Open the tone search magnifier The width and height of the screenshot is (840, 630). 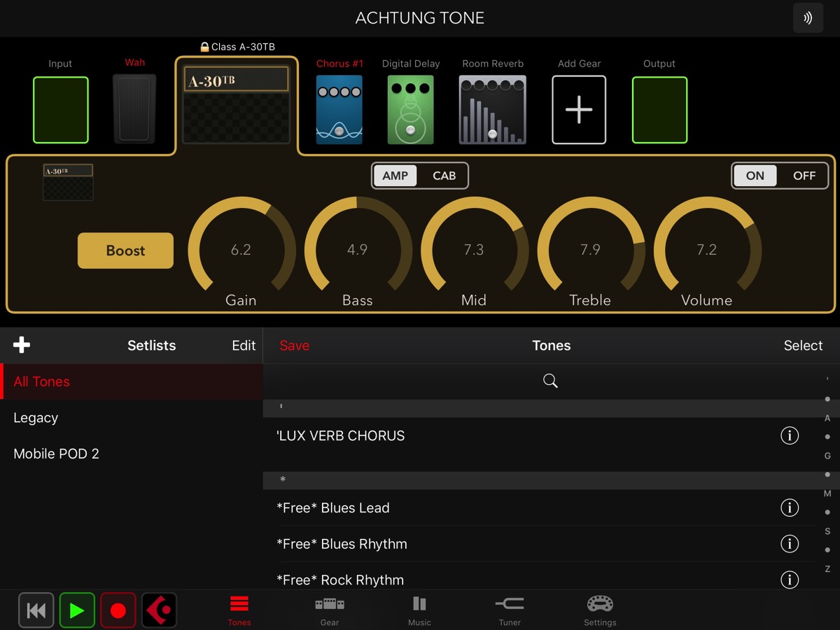551,381
